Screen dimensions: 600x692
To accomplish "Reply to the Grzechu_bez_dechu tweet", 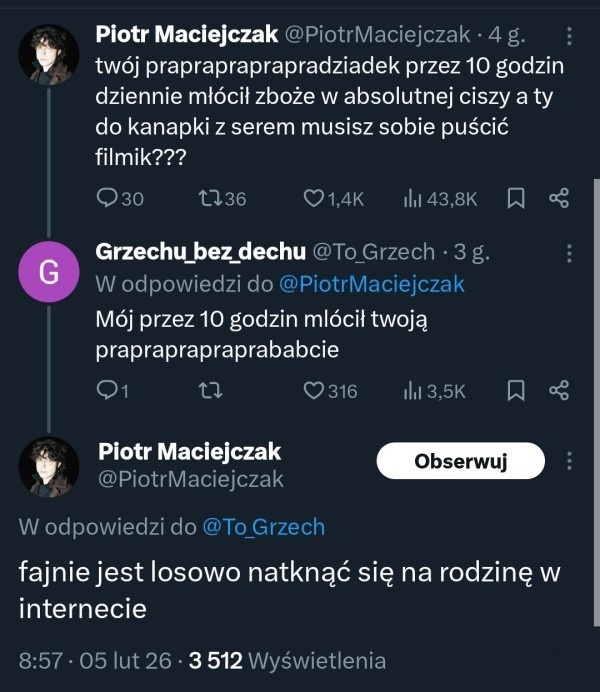I will point(108,391).
